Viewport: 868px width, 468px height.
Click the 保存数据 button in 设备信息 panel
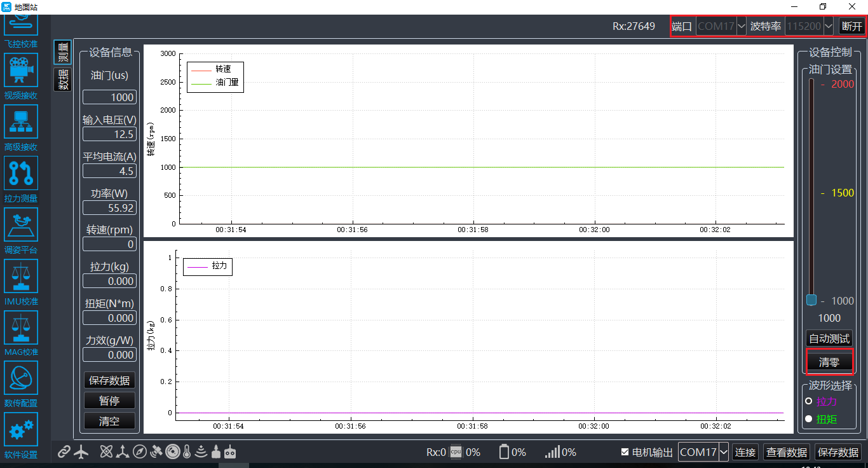pos(109,380)
